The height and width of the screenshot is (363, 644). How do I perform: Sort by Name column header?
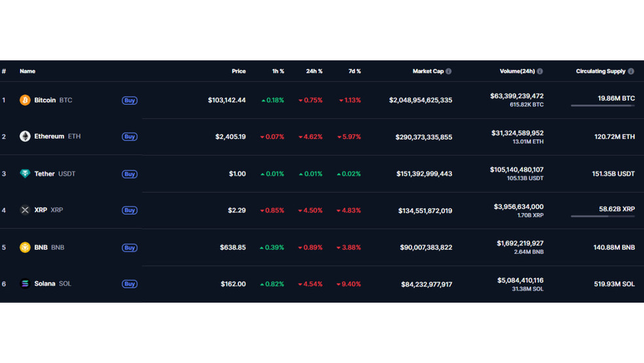(27, 71)
